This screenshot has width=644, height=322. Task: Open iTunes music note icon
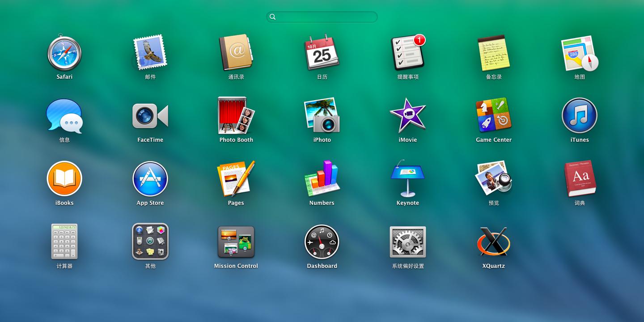pyautogui.click(x=580, y=116)
